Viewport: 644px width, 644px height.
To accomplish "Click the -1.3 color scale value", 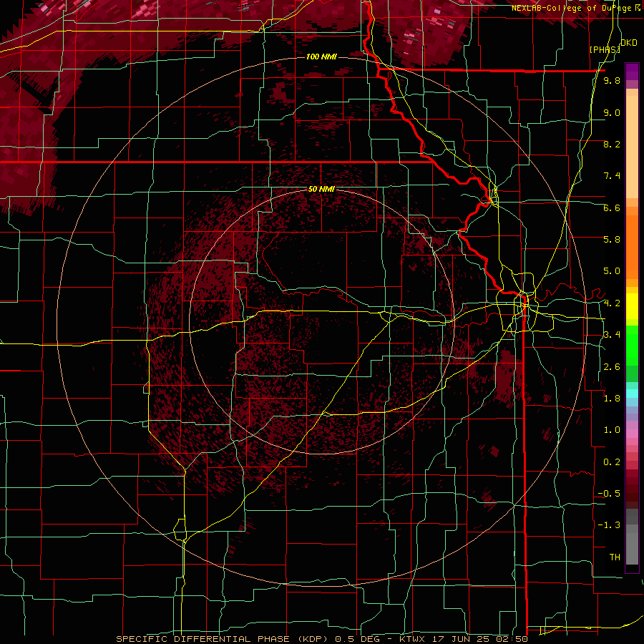I will tap(609, 525).
